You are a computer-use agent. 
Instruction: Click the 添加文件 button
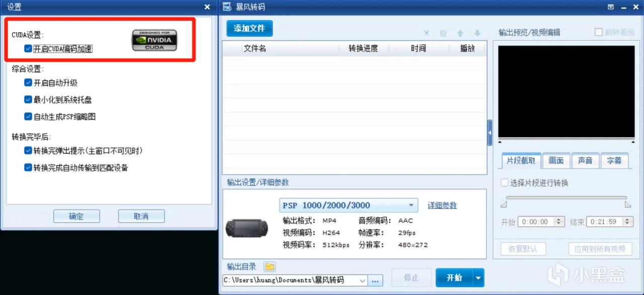(250, 28)
